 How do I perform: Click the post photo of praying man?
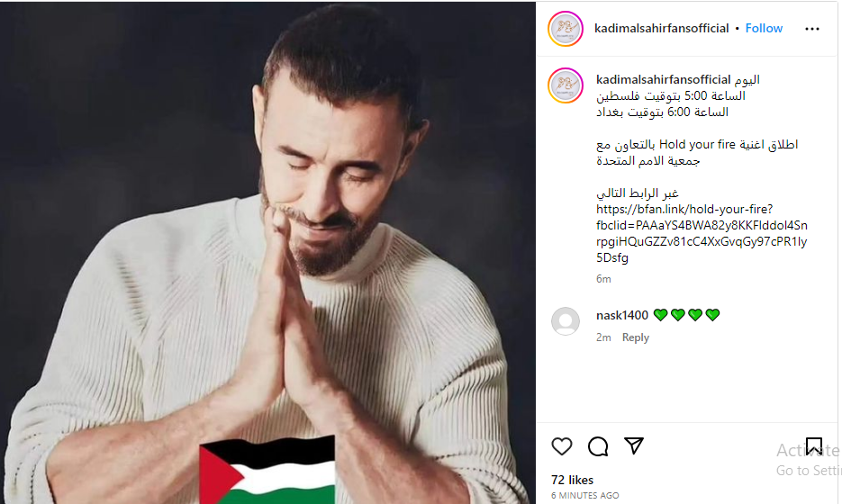click(267, 252)
